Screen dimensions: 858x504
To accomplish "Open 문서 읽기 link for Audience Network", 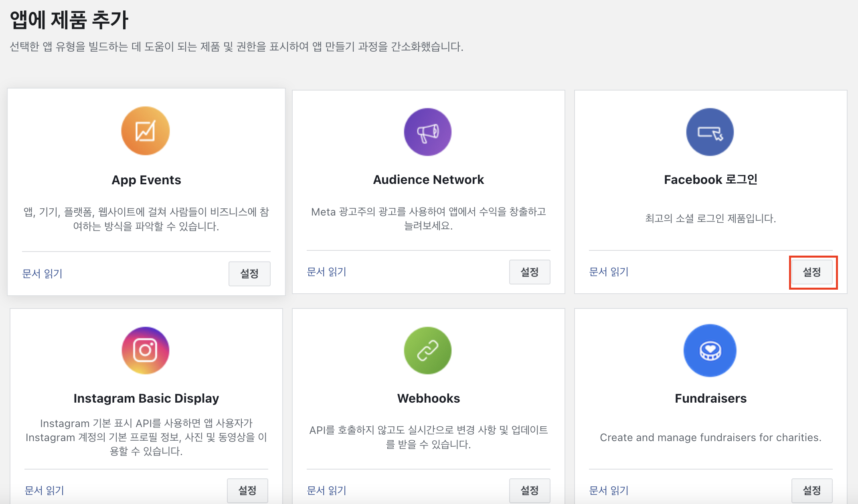I will click(326, 272).
